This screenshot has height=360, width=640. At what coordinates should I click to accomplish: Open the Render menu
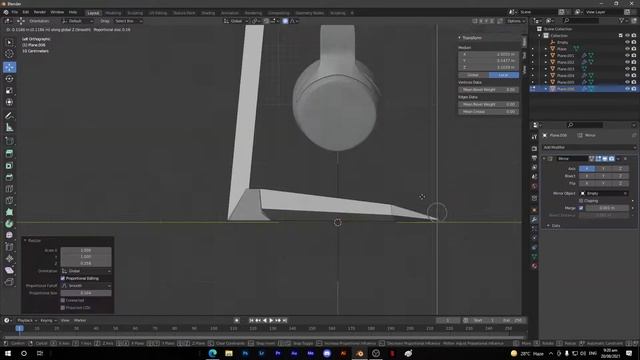(x=40, y=12)
